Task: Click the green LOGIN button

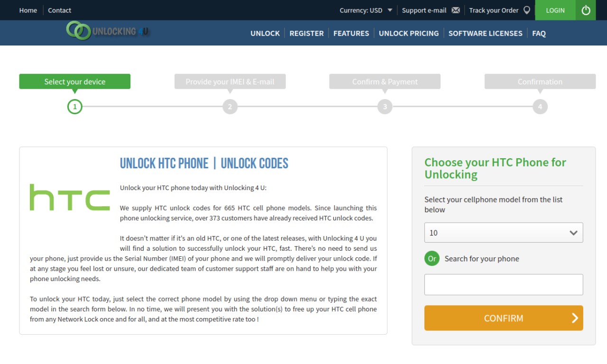Action: coord(555,10)
